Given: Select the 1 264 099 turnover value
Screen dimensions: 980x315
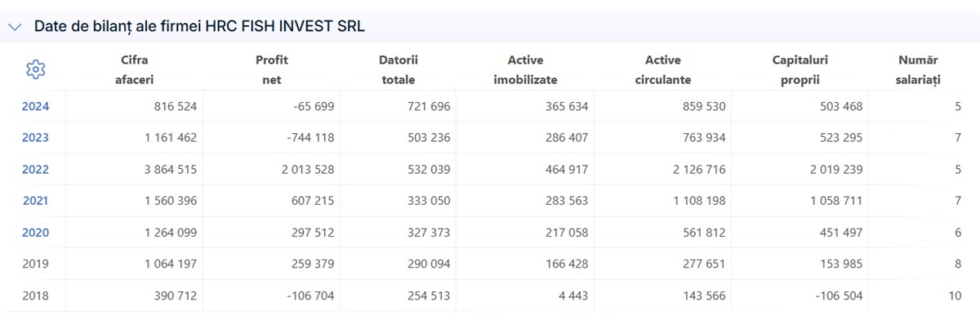Looking at the screenshot, I should [171, 233].
